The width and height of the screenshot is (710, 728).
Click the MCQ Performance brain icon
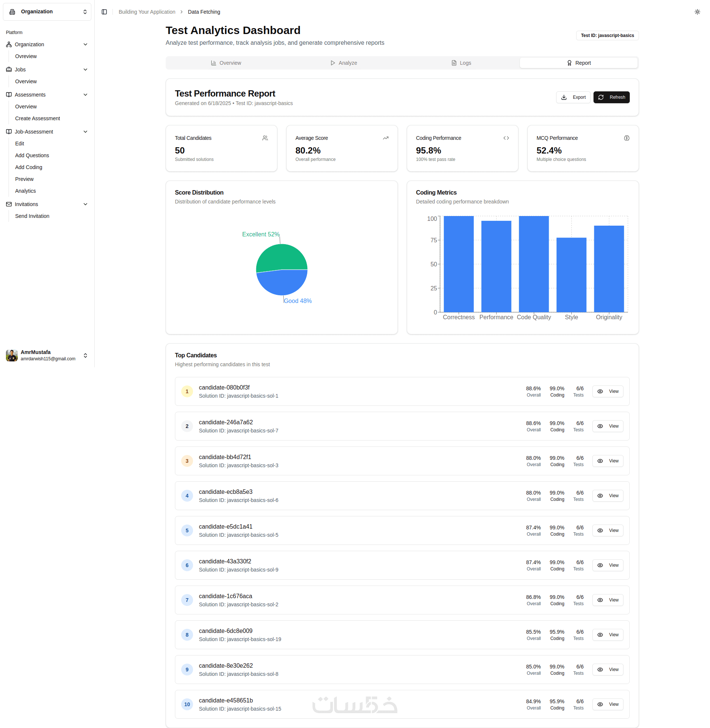click(626, 138)
